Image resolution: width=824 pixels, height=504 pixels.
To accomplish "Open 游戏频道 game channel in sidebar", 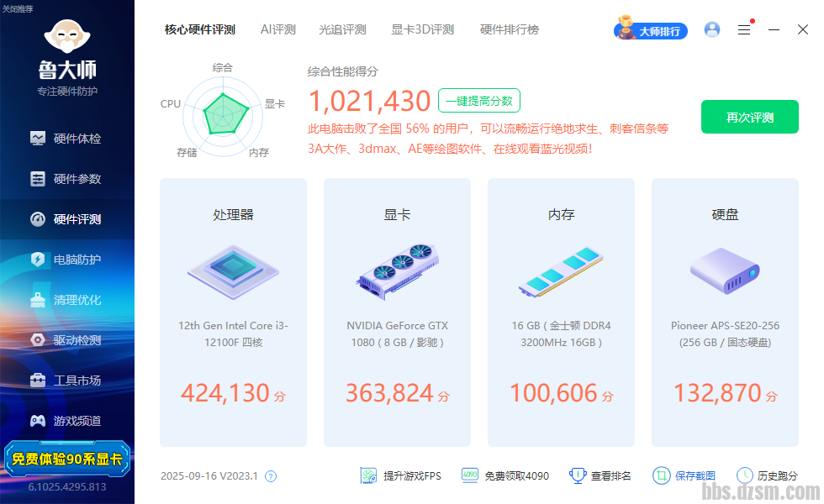I will coord(67,421).
